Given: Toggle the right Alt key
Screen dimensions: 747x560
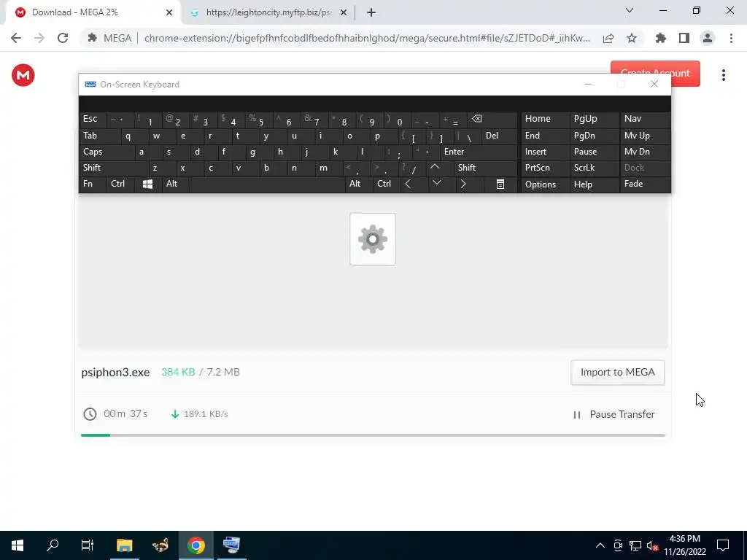Looking at the screenshot, I should point(359,184).
